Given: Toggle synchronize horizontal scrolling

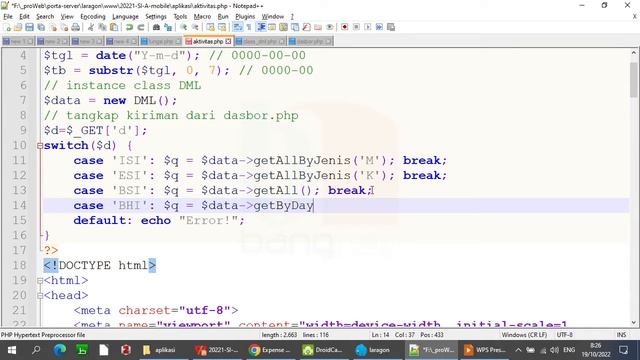Looking at the screenshot, I should point(222,27).
